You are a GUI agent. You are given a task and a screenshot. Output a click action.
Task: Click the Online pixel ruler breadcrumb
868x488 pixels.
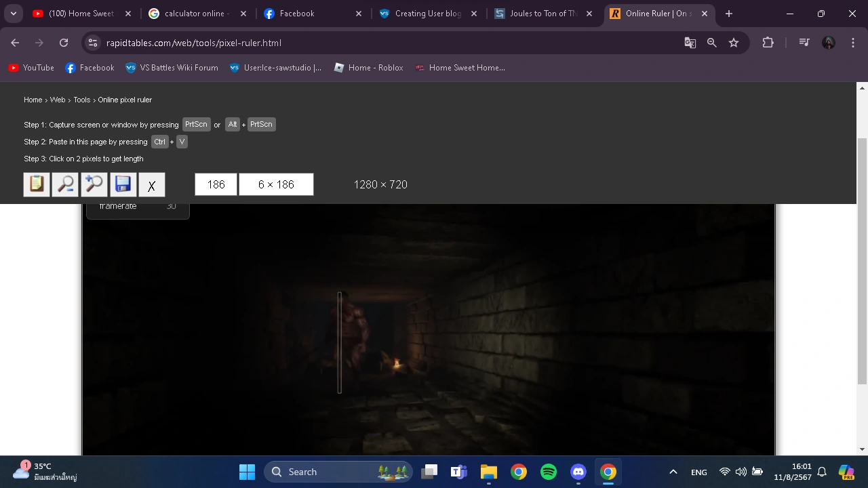[125, 100]
